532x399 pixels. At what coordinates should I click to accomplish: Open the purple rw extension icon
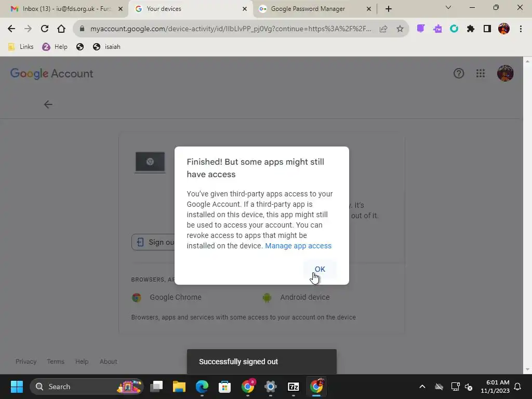[x=437, y=29]
